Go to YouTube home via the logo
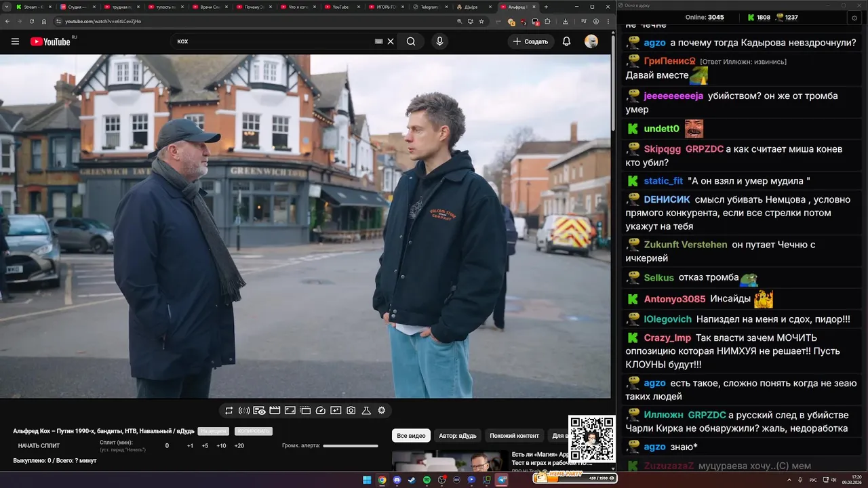 50,41
